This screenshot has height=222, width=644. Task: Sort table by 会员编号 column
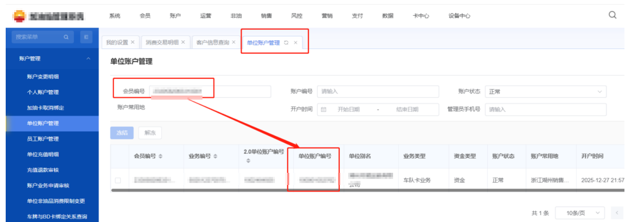(x=160, y=157)
